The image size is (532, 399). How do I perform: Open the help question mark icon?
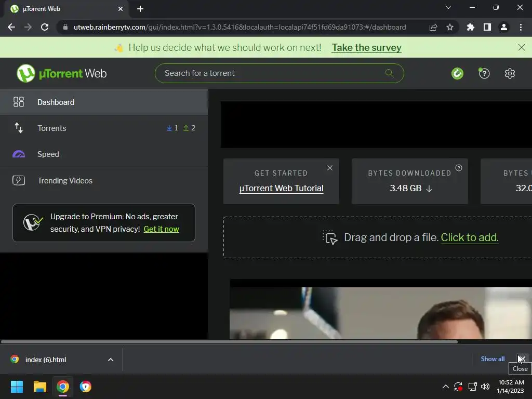pyautogui.click(x=484, y=73)
